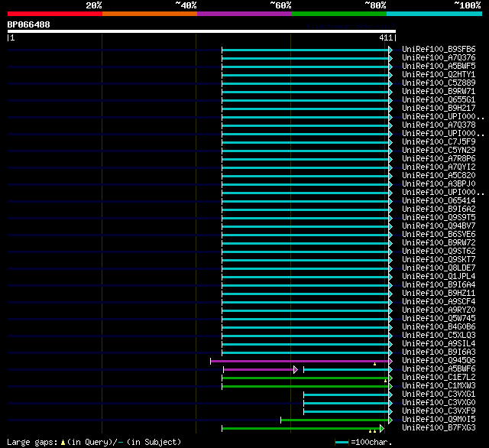This screenshot has width=489, height=448.
Task: Open the UniRef100_A7Q376 hit
Action: [x=439, y=57]
